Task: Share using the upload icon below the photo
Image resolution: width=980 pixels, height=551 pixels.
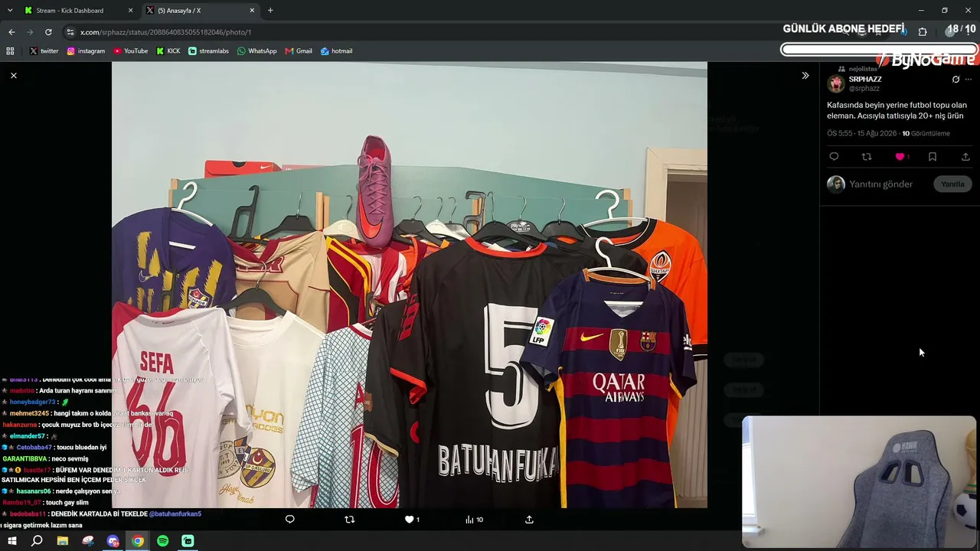Action: click(529, 520)
